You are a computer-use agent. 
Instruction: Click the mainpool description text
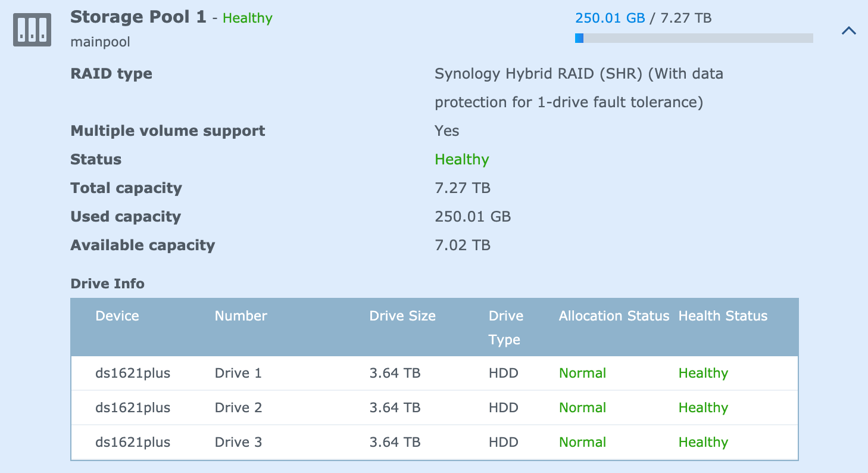(x=100, y=42)
